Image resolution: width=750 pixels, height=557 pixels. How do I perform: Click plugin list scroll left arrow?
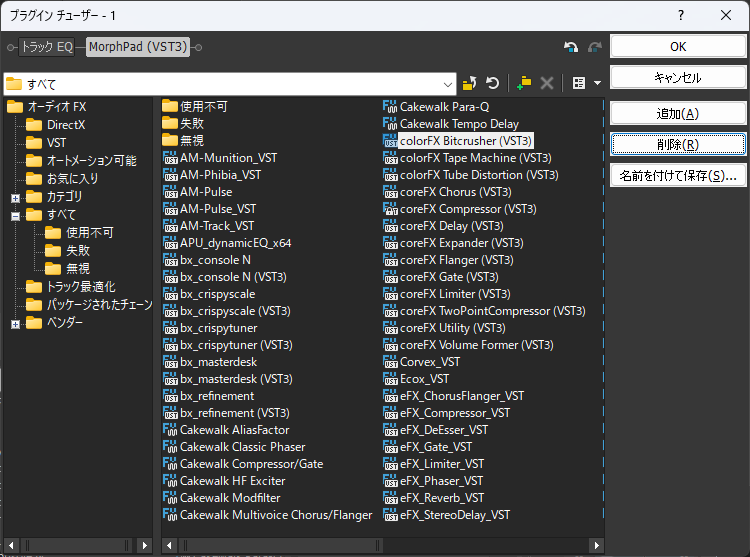[169, 545]
